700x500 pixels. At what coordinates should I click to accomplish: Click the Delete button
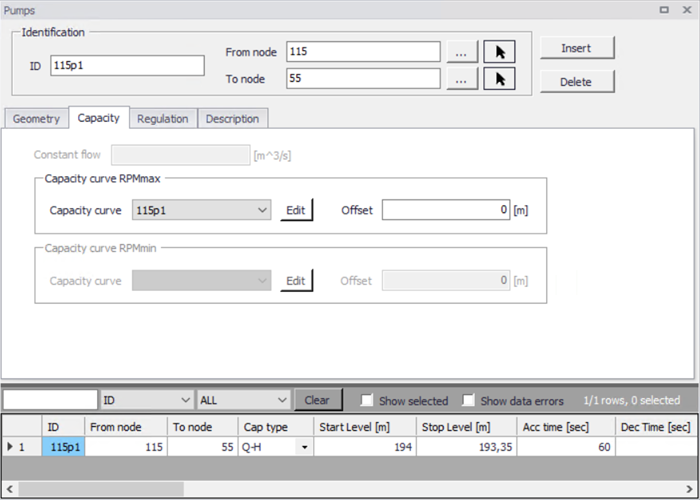coord(577,81)
